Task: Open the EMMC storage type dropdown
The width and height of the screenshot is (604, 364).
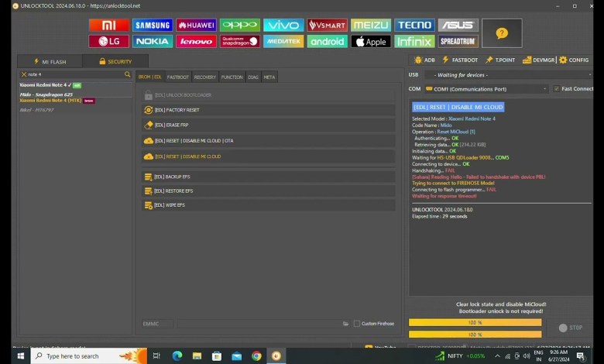Action: 157,324
